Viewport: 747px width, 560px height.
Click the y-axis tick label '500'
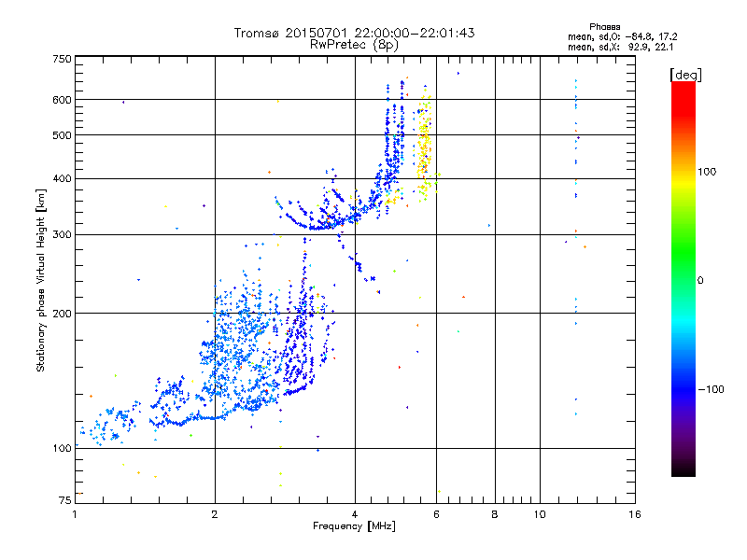coord(62,135)
